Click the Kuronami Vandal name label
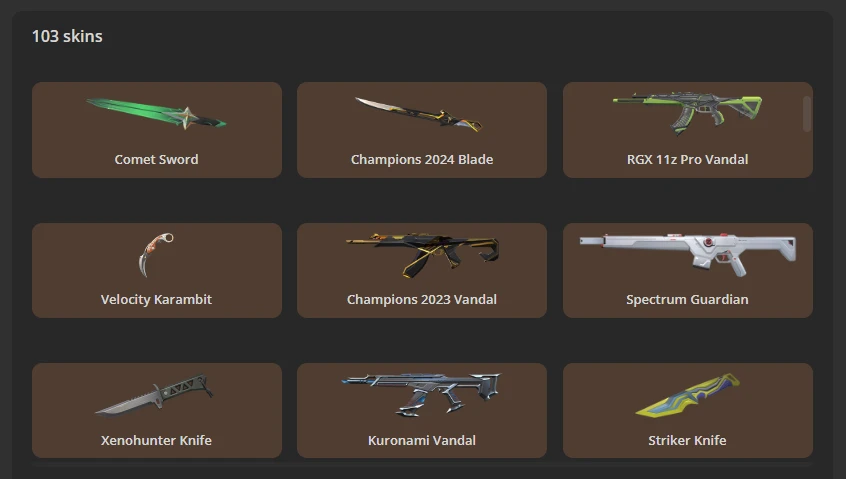Image resolution: width=846 pixels, height=479 pixels. tap(422, 440)
